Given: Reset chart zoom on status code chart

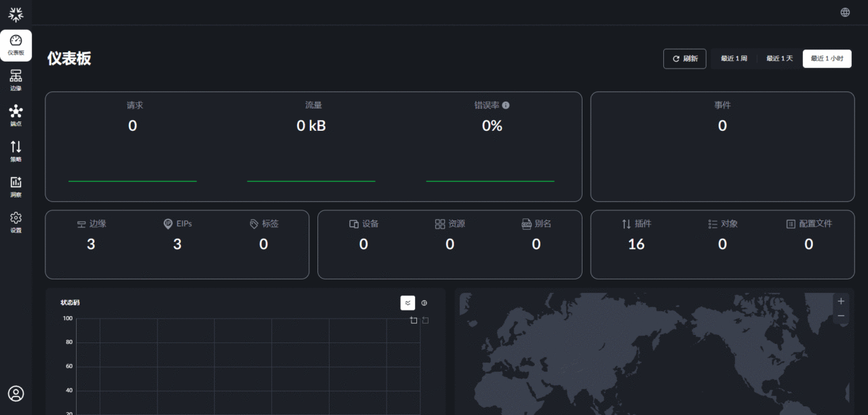Looking at the screenshot, I should tap(425, 320).
